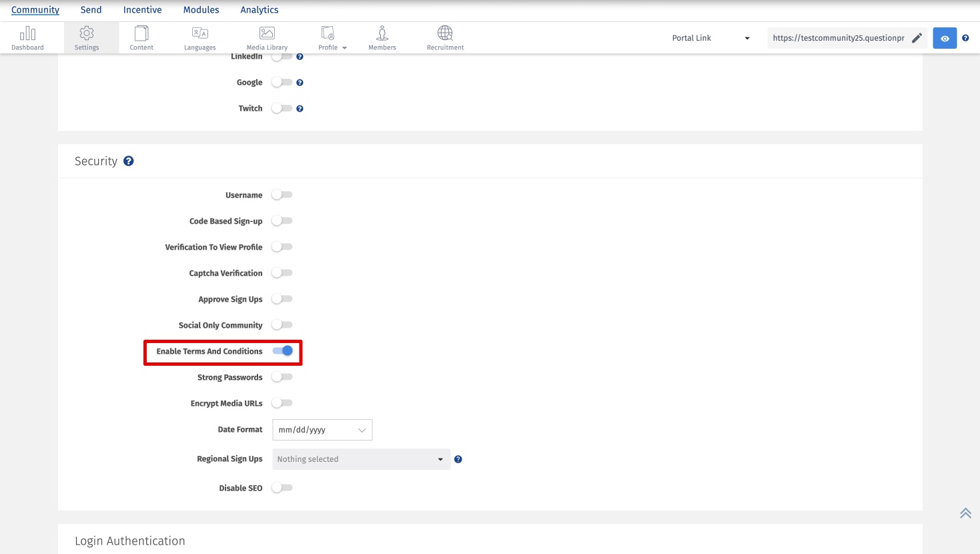Enable Verification To View Profile switch

(x=282, y=247)
